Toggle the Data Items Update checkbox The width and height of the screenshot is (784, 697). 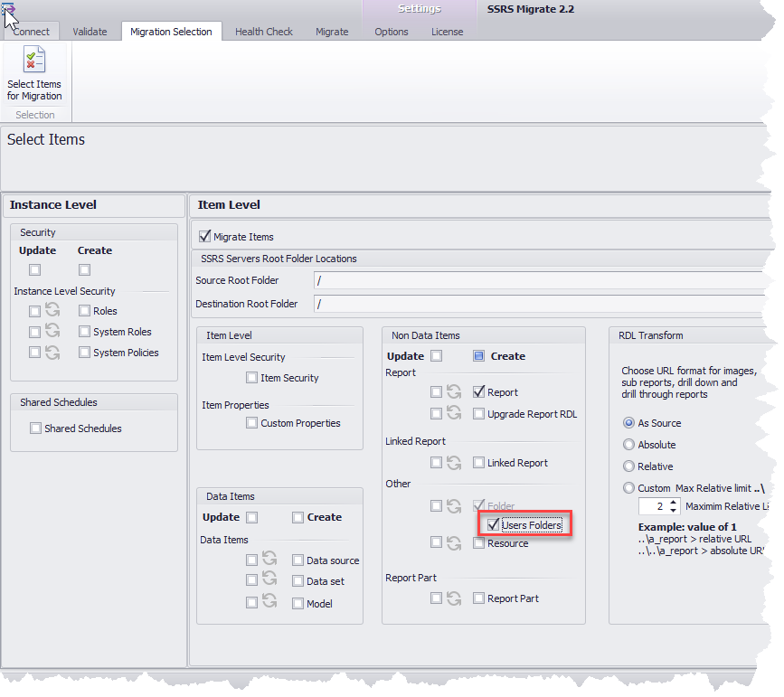(x=252, y=517)
